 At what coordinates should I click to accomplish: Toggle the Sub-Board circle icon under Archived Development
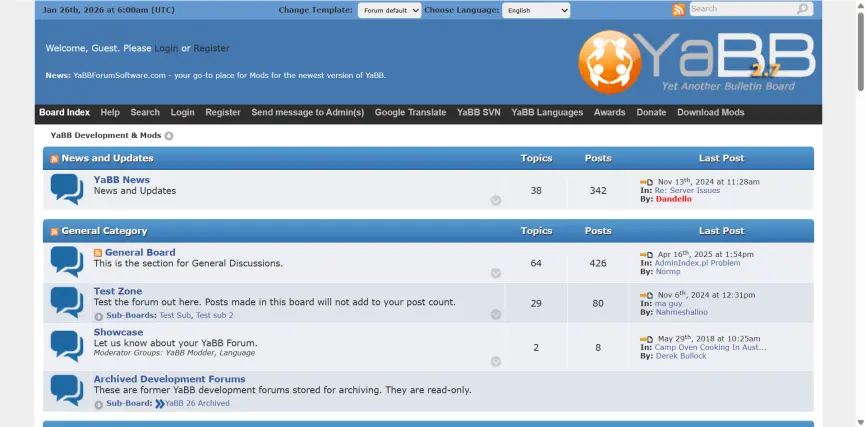pyautogui.click(x=99, y=405)
